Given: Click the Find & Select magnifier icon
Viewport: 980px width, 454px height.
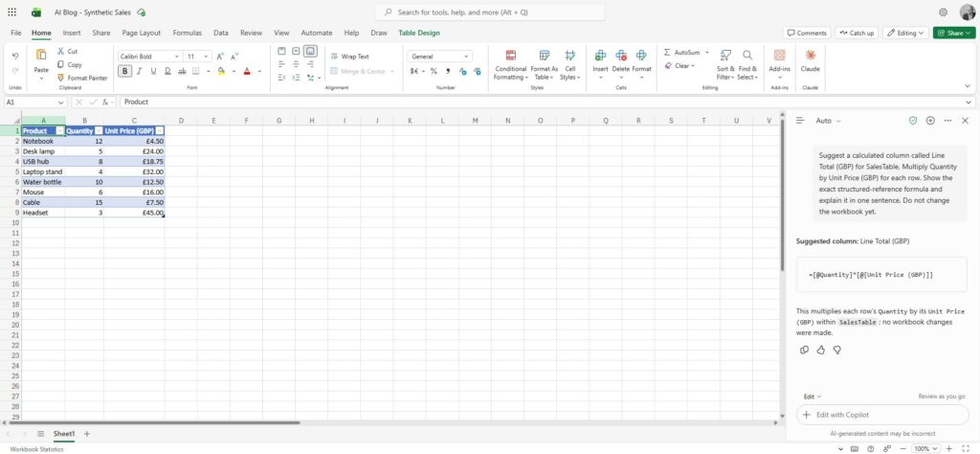Looking at the screenshot, I should click(x=747, y=56).
